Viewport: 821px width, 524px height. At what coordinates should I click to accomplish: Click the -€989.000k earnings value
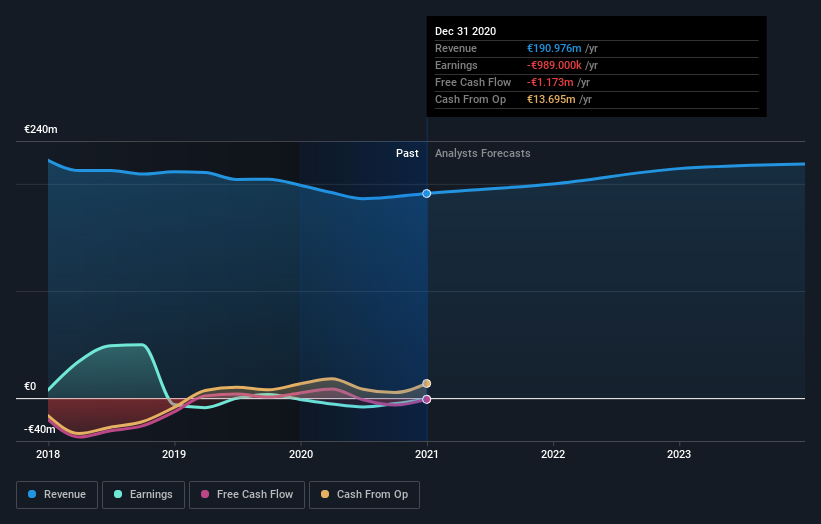click(x=554, y=65)
